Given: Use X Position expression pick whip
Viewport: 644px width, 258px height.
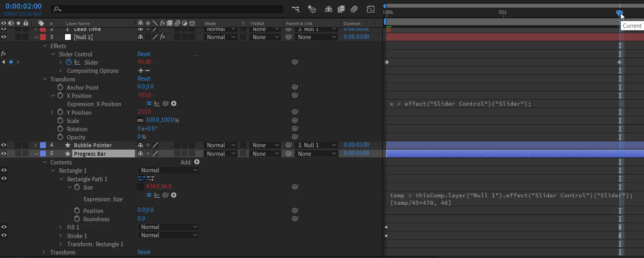Looking at the screenshot, I should [165, 104].
